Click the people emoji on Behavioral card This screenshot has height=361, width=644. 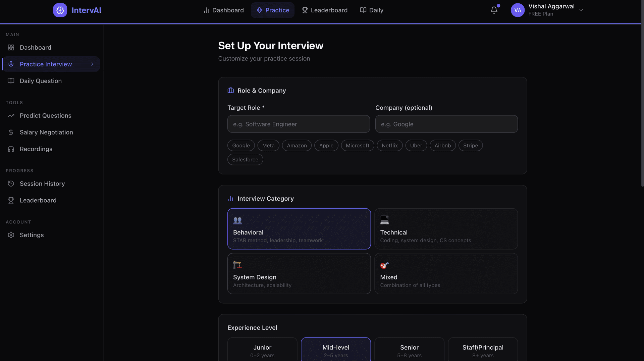click(237, 220)
